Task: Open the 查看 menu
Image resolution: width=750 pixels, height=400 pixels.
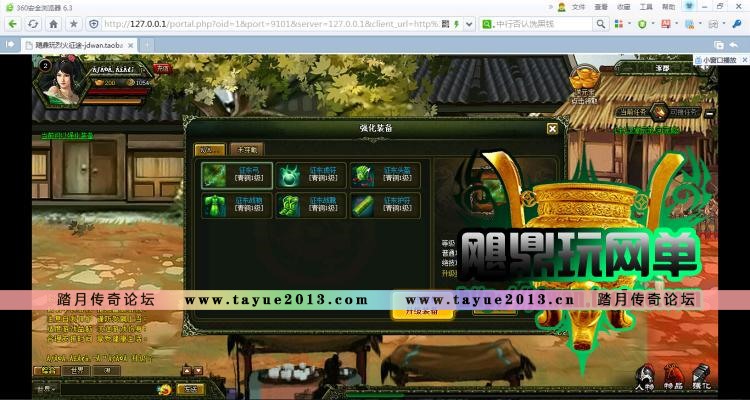Action: tap(601, 7)
